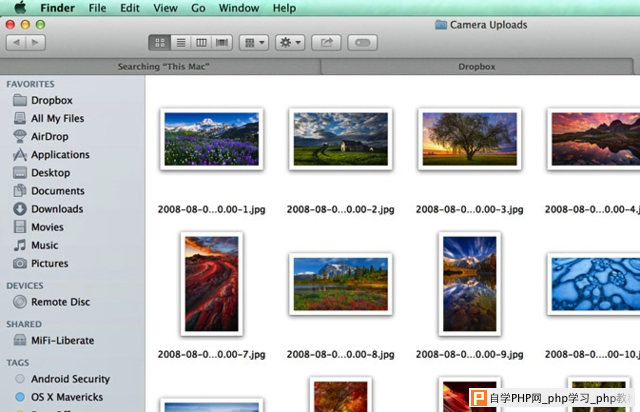Go forward with the right arrow button
Viewport: 640px width, 412px height.
[36, 42]
